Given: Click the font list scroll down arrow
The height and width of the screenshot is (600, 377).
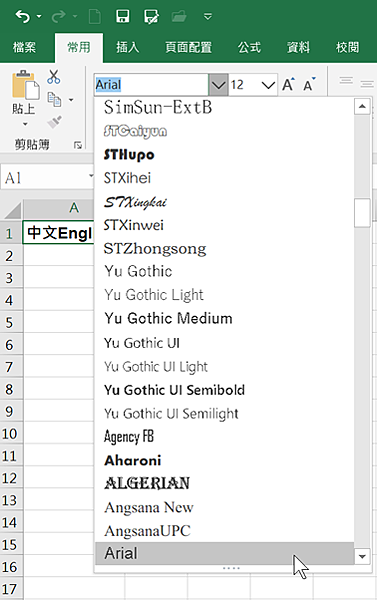Looking at the screenshot, I should tap(362, 556).
